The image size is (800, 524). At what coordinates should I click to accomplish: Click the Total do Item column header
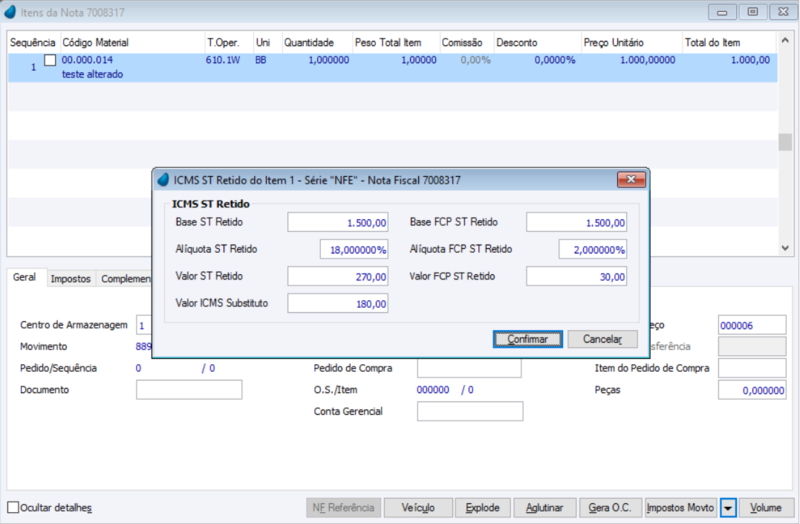tap(729, 42)
